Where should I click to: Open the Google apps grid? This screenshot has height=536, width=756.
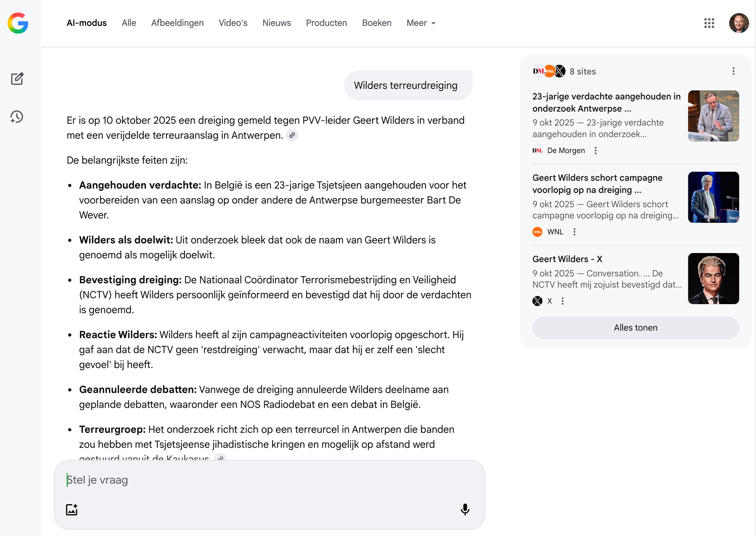pos(709,23)
